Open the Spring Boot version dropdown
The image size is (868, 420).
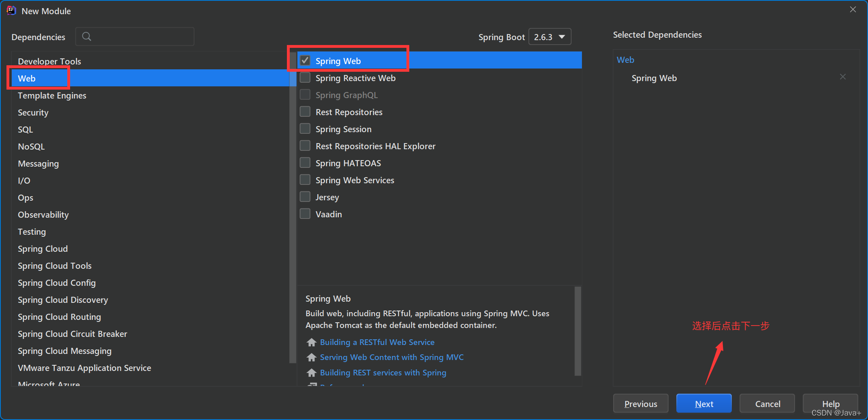550,37
